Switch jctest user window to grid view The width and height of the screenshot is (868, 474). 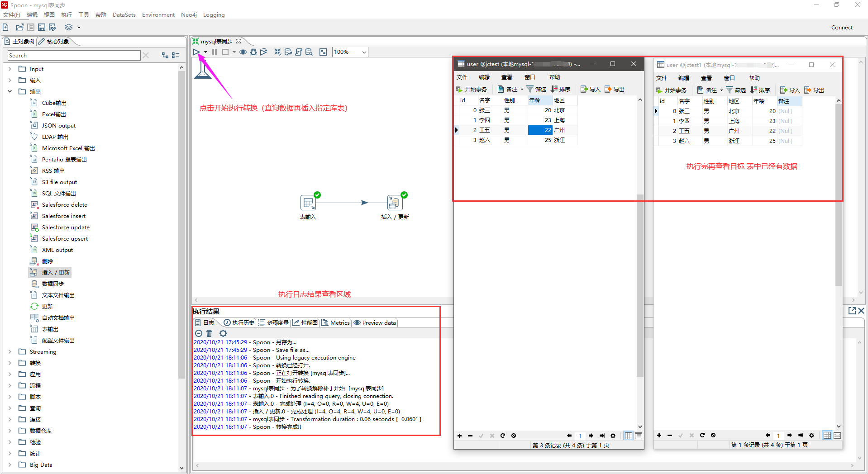pyautogui.click(x=629, y=436)
